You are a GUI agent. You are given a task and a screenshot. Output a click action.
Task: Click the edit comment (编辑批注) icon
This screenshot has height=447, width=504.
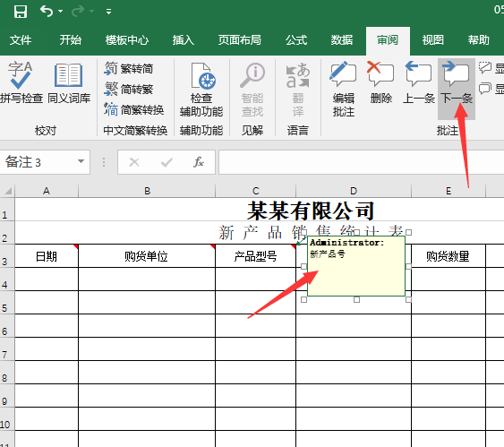point(344,89)
